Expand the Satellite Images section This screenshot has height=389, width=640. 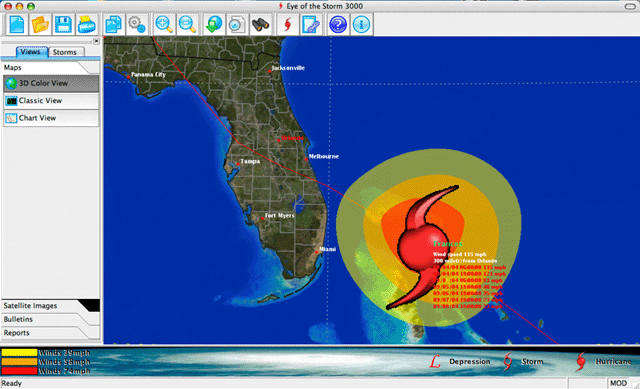(x=51, y=306)
